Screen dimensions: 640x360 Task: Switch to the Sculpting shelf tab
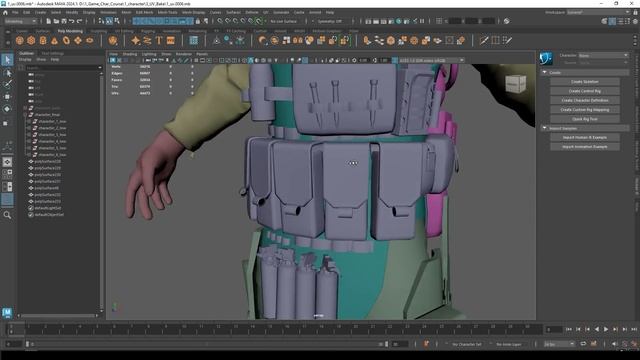tap(98, 31)
